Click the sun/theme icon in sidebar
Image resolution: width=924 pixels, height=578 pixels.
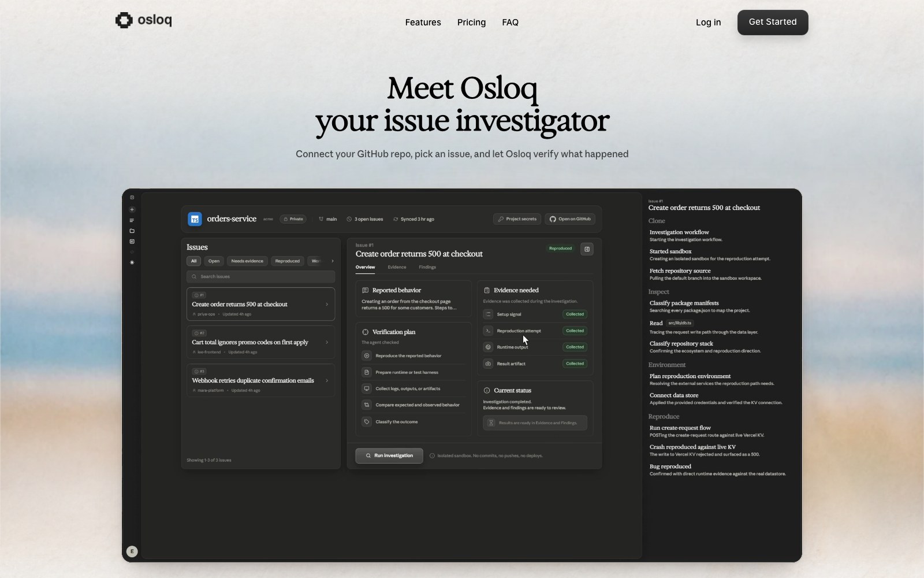132,262
